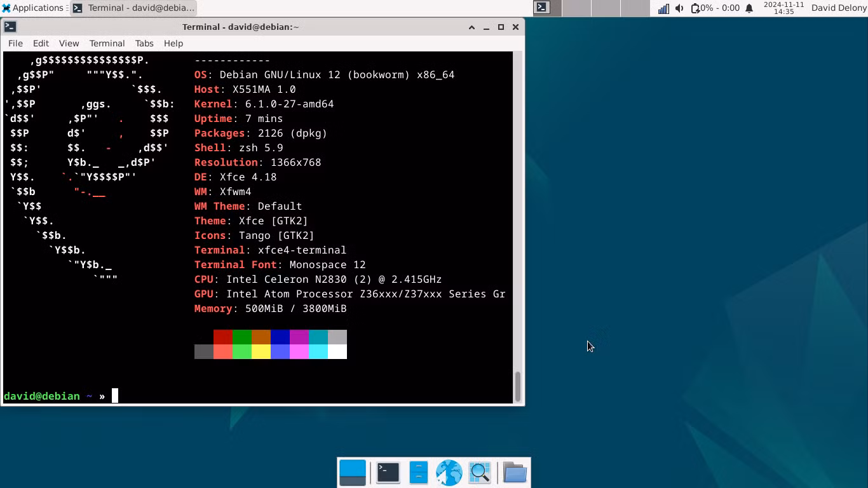Open the David Delony user menu
The image size is (868, 488).
[x=837, y=8]
